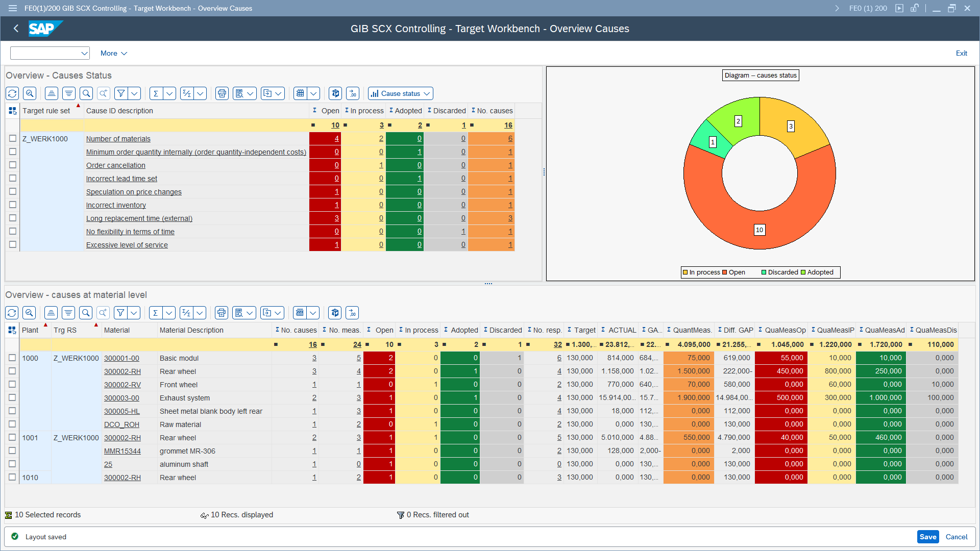Viewport: 980px width, 551px height.
Task: Expand export options in material level toolbar
Action: coord(278,313)
